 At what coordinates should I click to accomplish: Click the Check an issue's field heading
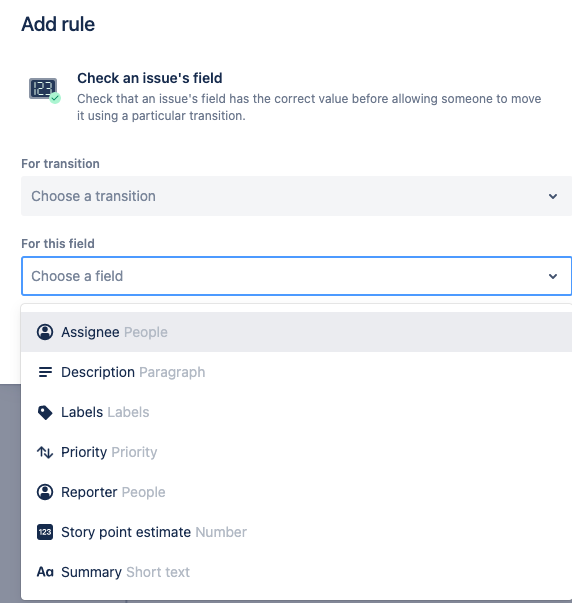pyautogui.click(x=150, y=78)
